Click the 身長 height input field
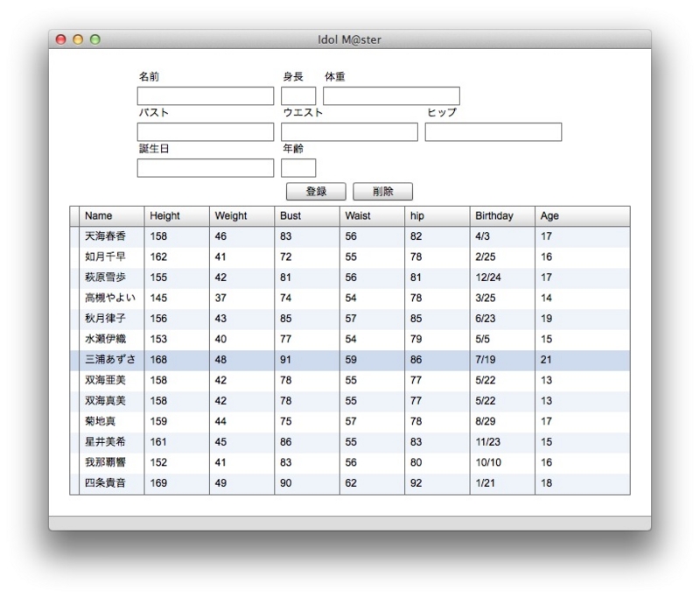This screenshot has width=700, height=598. [297, 95]
